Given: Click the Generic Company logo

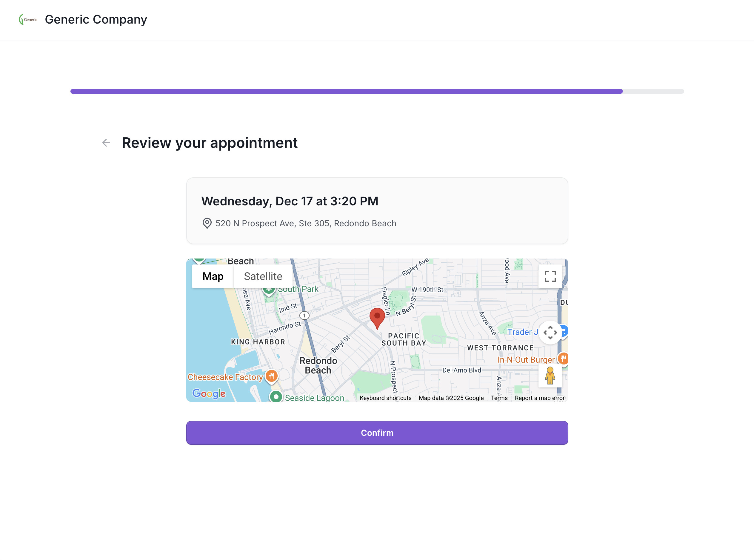Looking at the screenshot, I should pos(28,19).
